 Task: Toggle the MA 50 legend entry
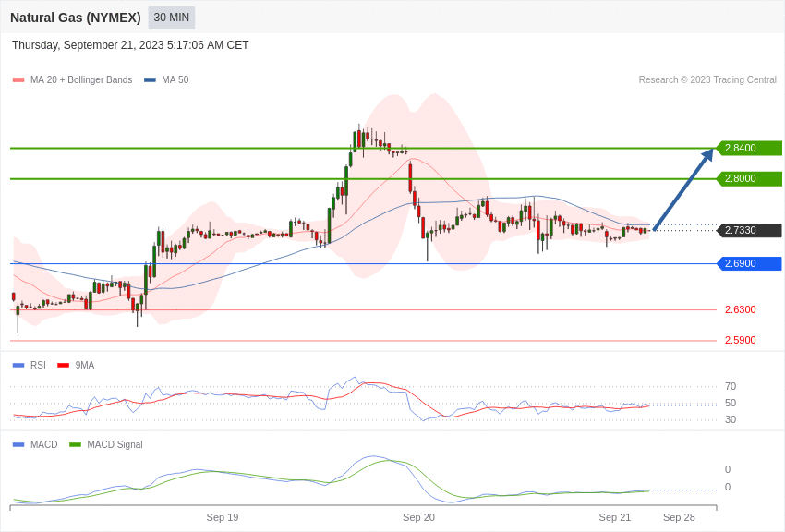166,79
